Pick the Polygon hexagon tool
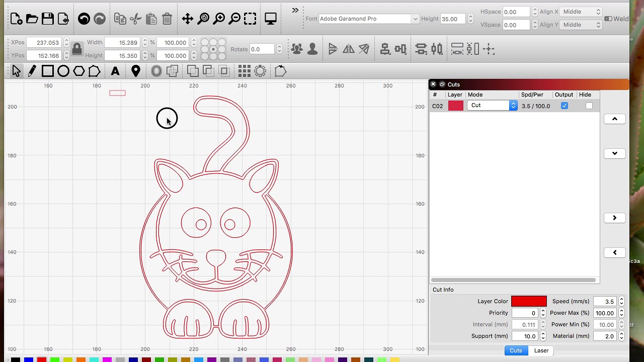Screen dimensions: 644x362 (x=79, y=71)
